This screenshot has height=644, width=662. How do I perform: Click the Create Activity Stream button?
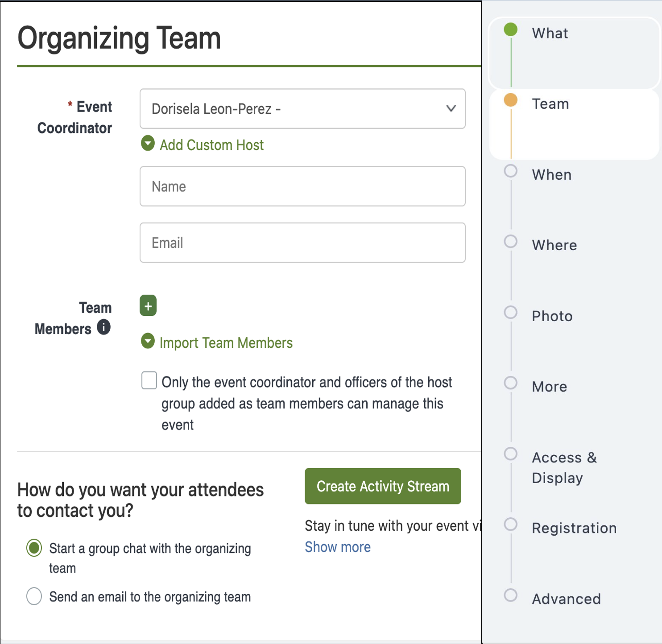click(x=382, y=486)
